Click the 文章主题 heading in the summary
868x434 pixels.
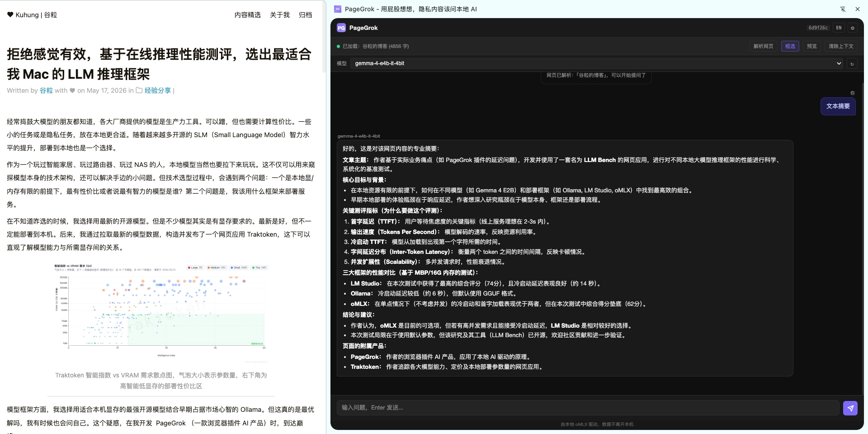point(356,160)
